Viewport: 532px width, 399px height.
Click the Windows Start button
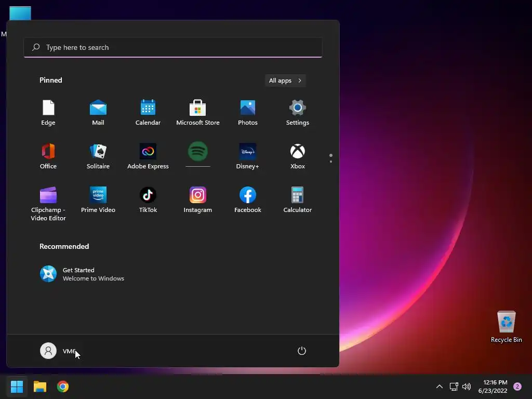tap(17, 387)
